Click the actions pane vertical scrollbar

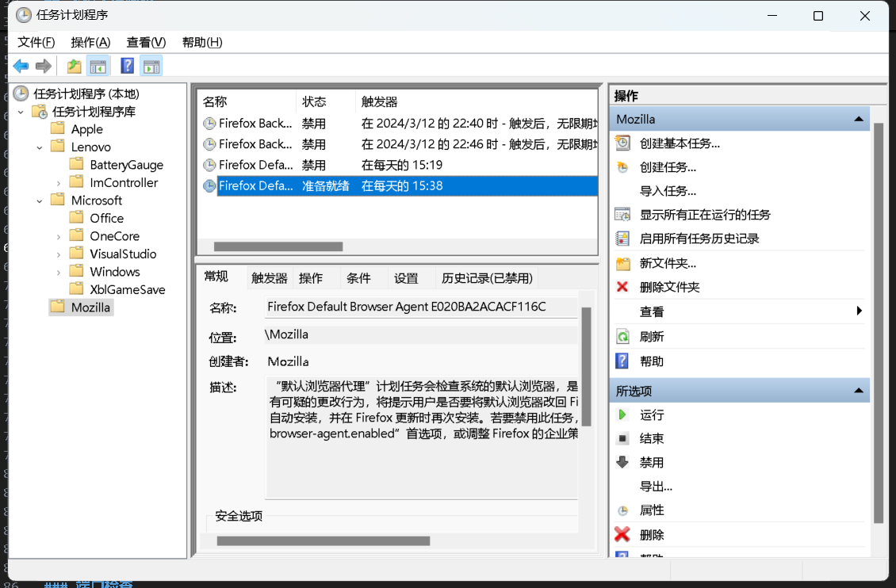(879, 323)
